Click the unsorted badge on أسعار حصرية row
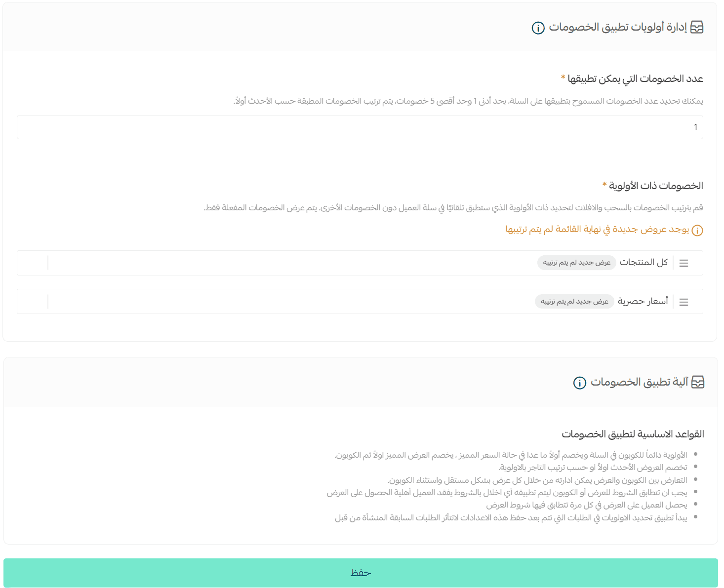The image size is (724, 588). tap(574, 301)
